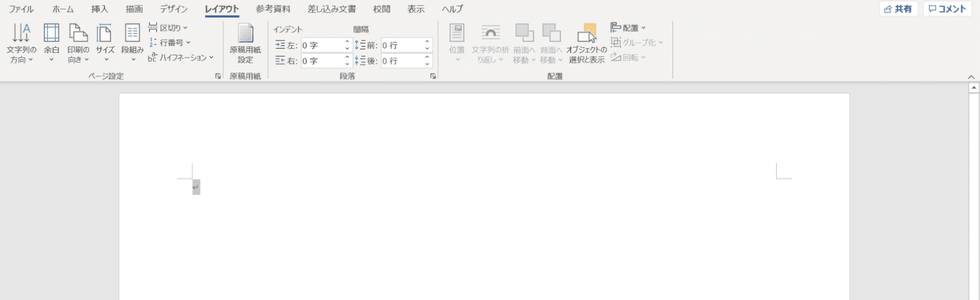980x300 pixels.
Task: Switch to the 挿入 tab
Action: click(x=100, y=9)
